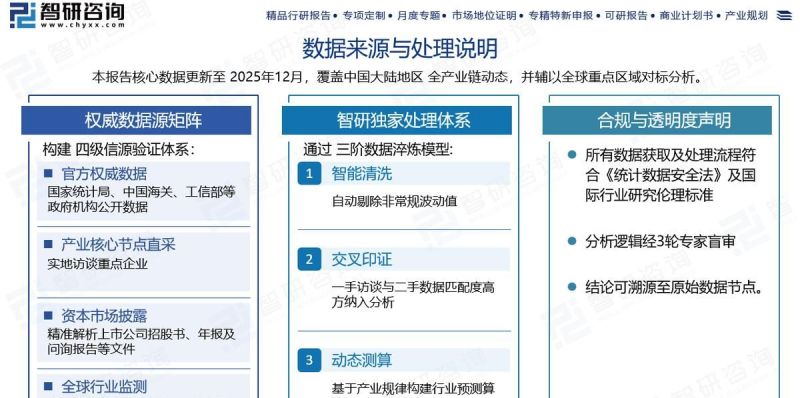Click text 自动剔除非常规波动值

tap(394, 202)
